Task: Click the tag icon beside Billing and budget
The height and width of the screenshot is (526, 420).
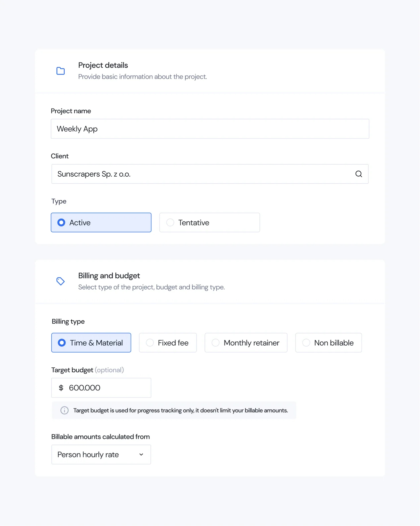Action: coord(60,281)
